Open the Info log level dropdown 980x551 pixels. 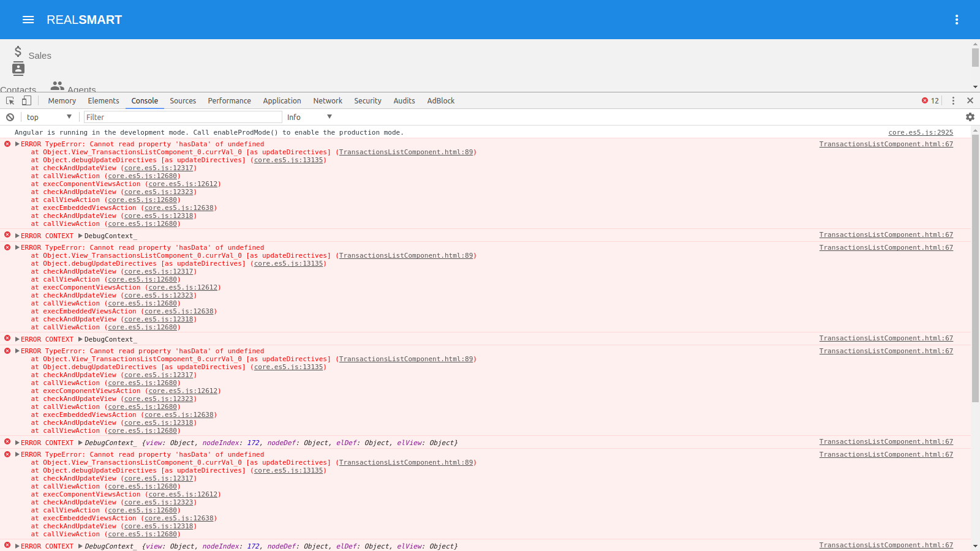pyautogui.click(x=309, y=117)
